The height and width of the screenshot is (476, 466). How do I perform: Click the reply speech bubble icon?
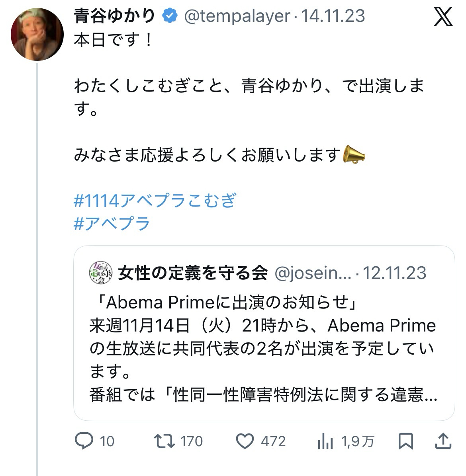coord(84,441)
